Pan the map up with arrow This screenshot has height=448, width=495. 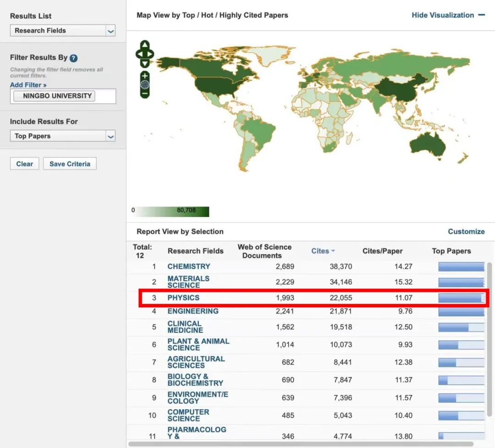coord(145,45)
